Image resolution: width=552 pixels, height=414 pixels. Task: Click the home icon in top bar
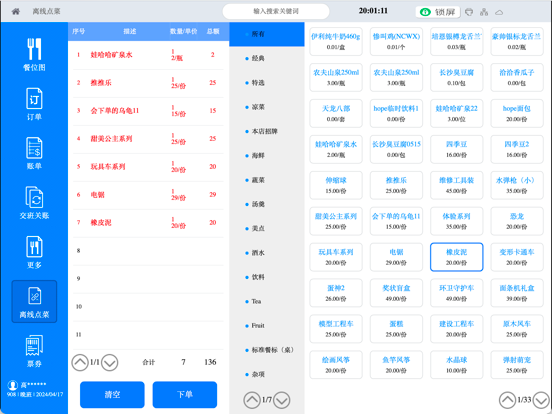tap(15, 12)
